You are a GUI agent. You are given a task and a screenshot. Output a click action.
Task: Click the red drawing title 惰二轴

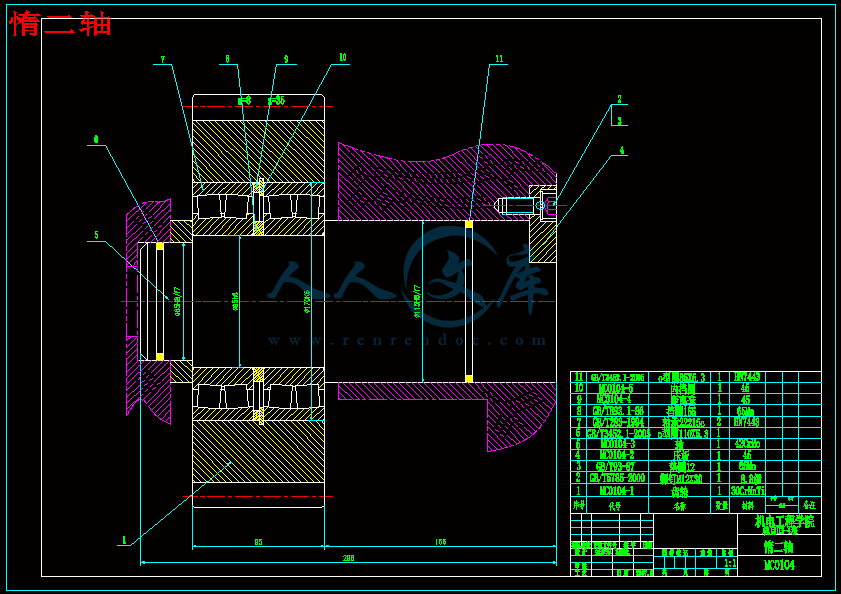coord(61,25)
